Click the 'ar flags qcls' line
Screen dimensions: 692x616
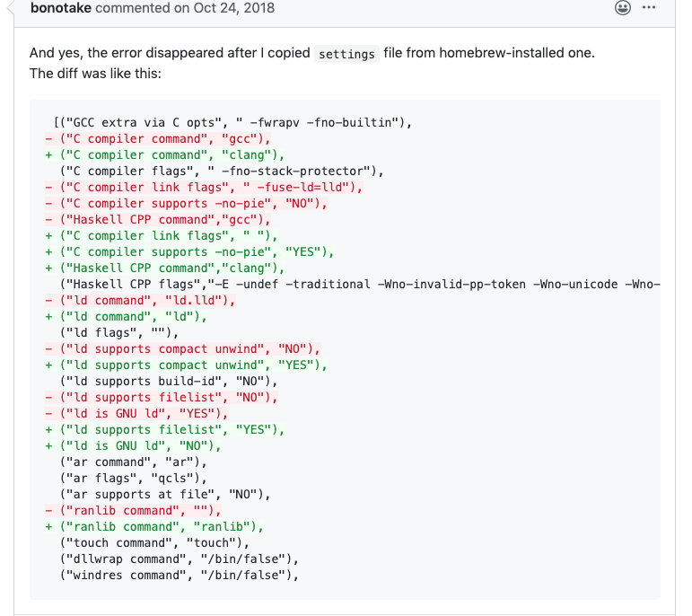tap(133, 478)
